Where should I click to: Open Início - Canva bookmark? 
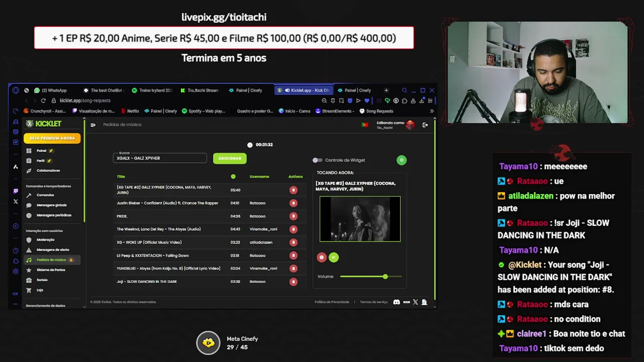coord(294,111)
